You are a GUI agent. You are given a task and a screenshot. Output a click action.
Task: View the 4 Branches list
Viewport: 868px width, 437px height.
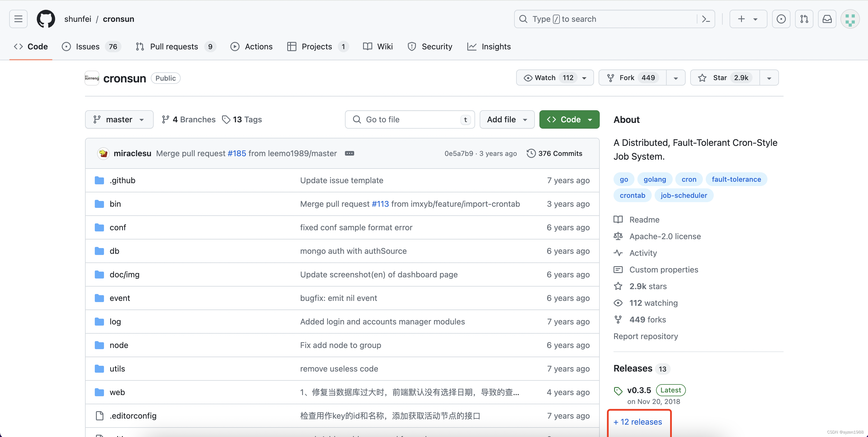pos(188,119)
